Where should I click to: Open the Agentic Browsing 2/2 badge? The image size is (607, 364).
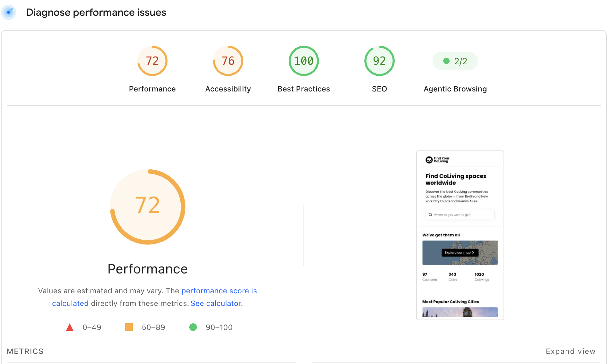[x=455, y=61]
